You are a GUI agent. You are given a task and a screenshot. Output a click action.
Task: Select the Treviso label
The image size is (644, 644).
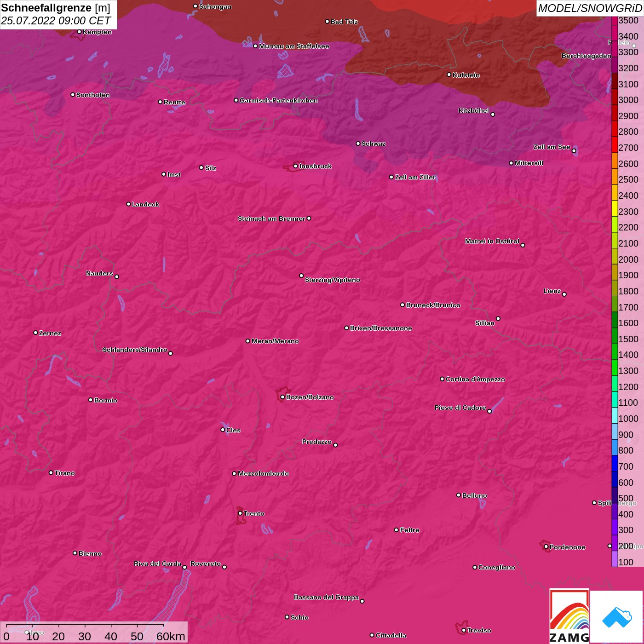pyautogui.click(x=479, y=630)
